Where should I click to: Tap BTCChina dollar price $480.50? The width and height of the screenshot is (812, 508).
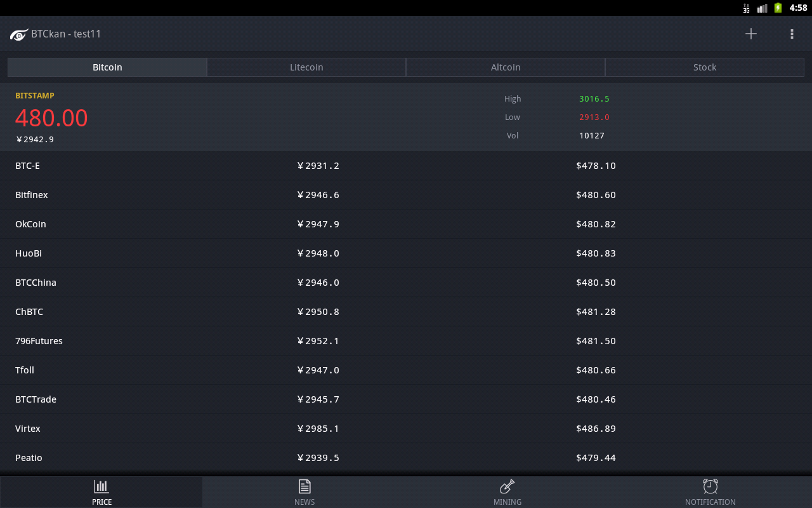click(x=596, y=283)
